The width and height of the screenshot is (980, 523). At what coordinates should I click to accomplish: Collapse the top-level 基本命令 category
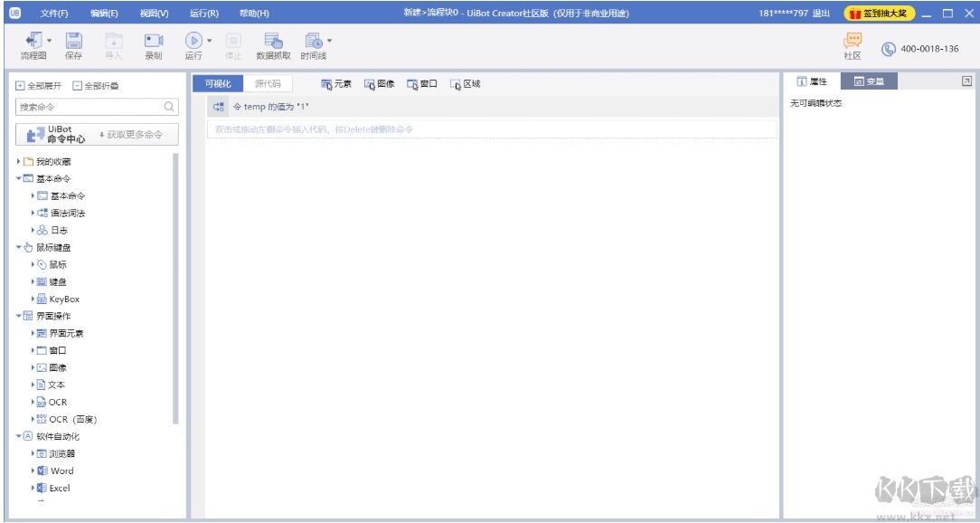click(x=19, y=178)
